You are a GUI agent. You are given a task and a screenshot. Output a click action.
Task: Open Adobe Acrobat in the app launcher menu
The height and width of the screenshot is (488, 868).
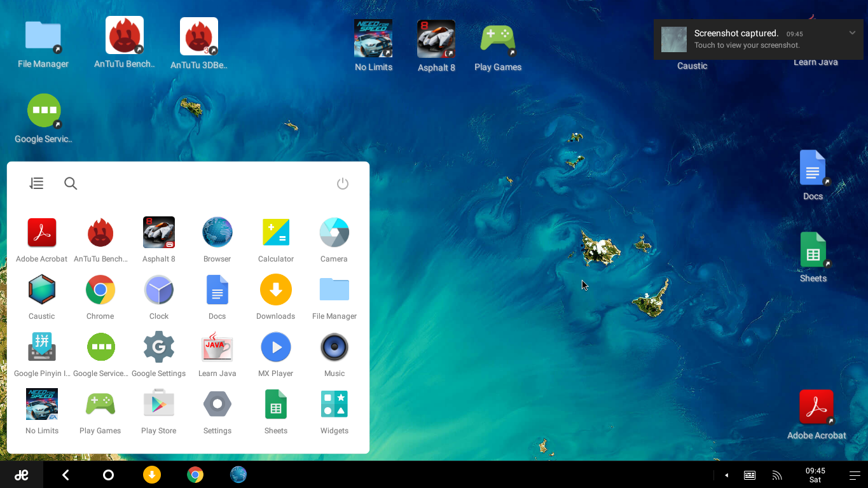tap(42, 233)
